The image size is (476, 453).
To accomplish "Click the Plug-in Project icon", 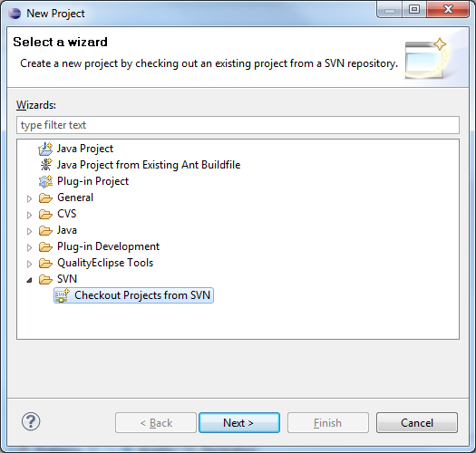I will (46, 181).
